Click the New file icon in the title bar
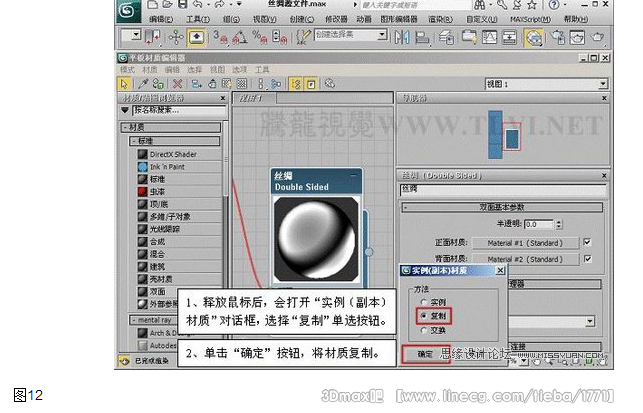The height and width of the screenshot is (413, 643). tap(153, 5)
